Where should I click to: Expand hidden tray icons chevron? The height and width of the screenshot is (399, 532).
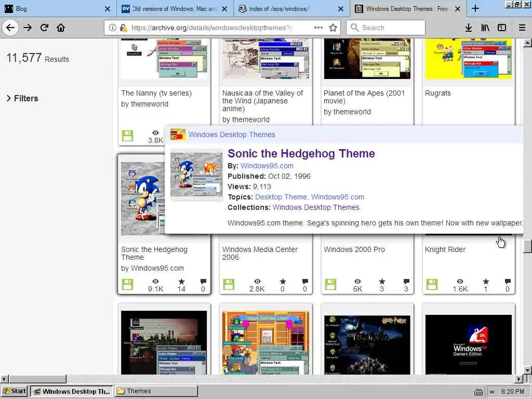[492, 392]
